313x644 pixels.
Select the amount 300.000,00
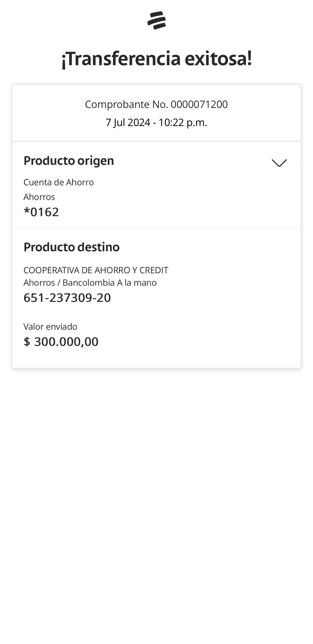[x=66, y=341]
